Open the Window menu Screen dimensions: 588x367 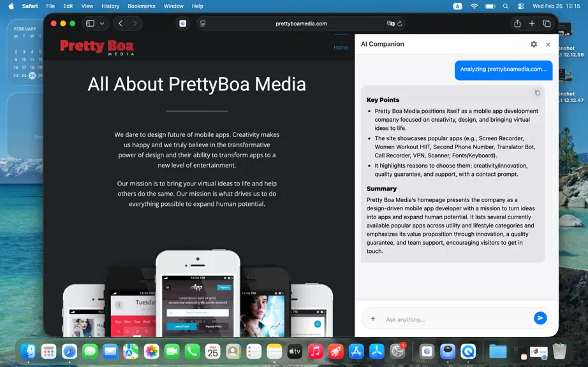tap(173, 6)
